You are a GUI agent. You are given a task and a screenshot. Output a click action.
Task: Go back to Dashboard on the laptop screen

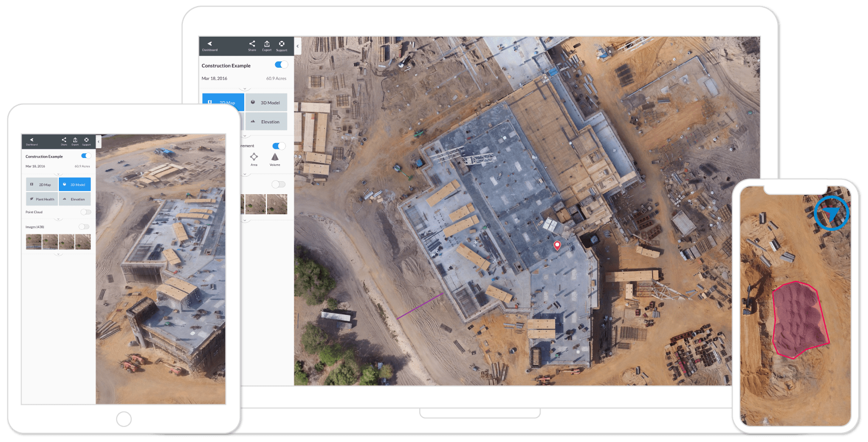click(210, 46)
